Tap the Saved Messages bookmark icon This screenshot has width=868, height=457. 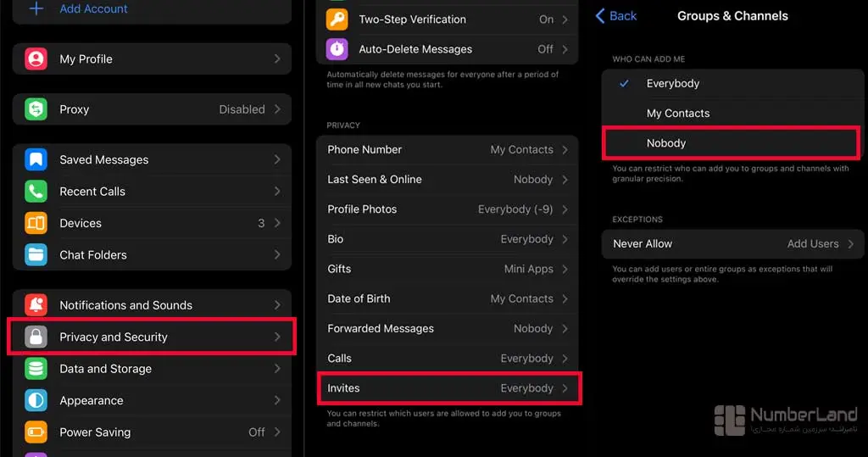[x=36, y=159]
